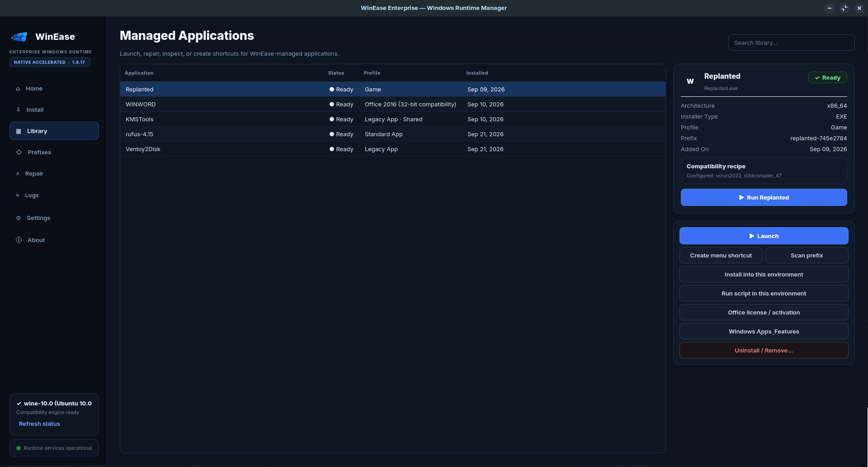Image resolution: width=868 pixels, height=467 pixels.
Task: Select the Library navigation item
Action: click(x=54, y=131)
